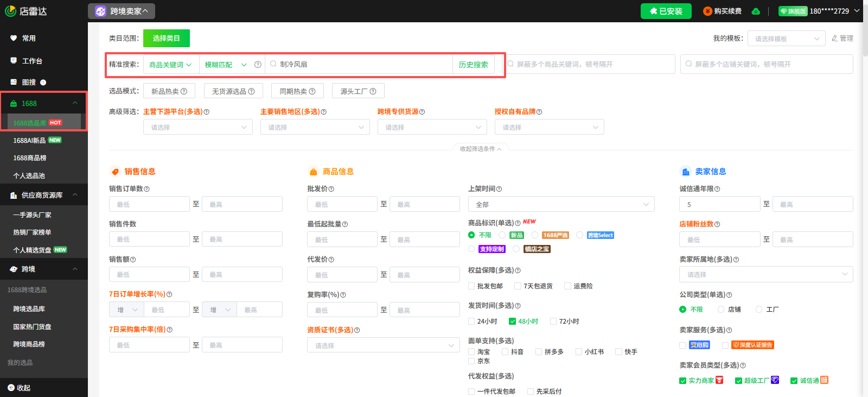
Task: Click the help icon beside 模糊匹配
Action: 258,64
